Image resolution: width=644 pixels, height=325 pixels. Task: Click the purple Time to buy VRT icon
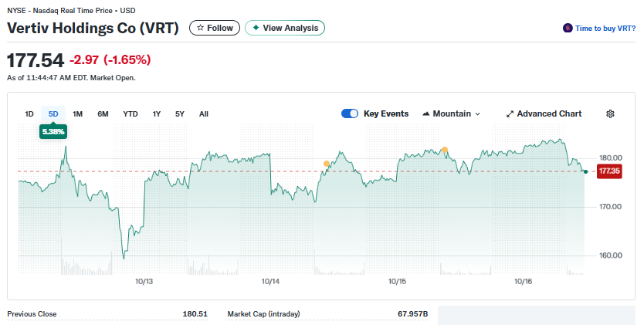(568, 28)
